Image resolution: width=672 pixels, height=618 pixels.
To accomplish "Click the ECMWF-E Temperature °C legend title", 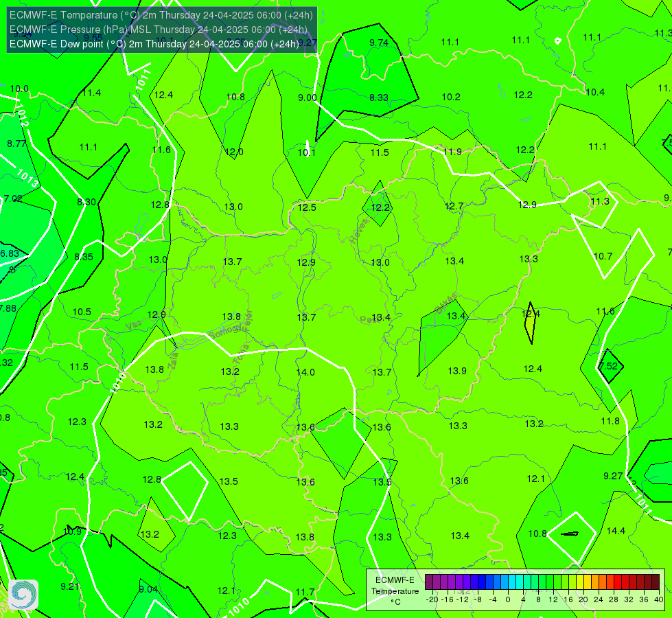I will [x=395, y=591].
